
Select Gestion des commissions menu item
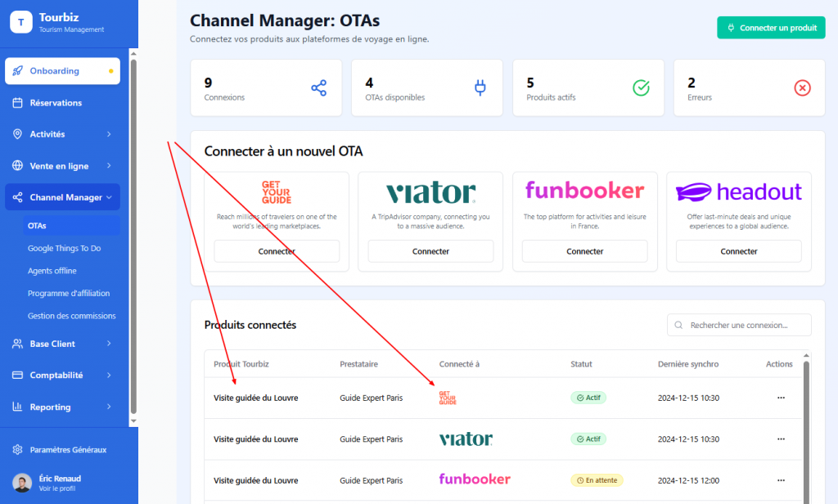click(x=71, y=316)
